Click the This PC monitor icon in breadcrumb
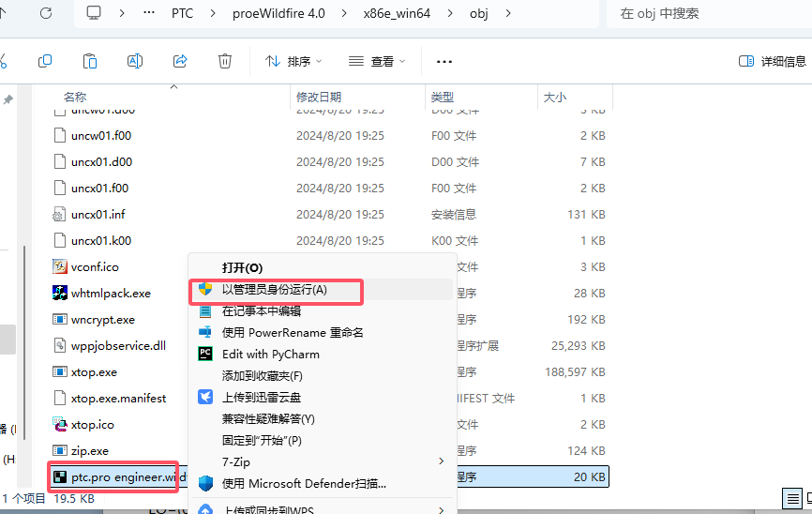The image size is (812, 514). pyautogui.click(x=94, y=13)
